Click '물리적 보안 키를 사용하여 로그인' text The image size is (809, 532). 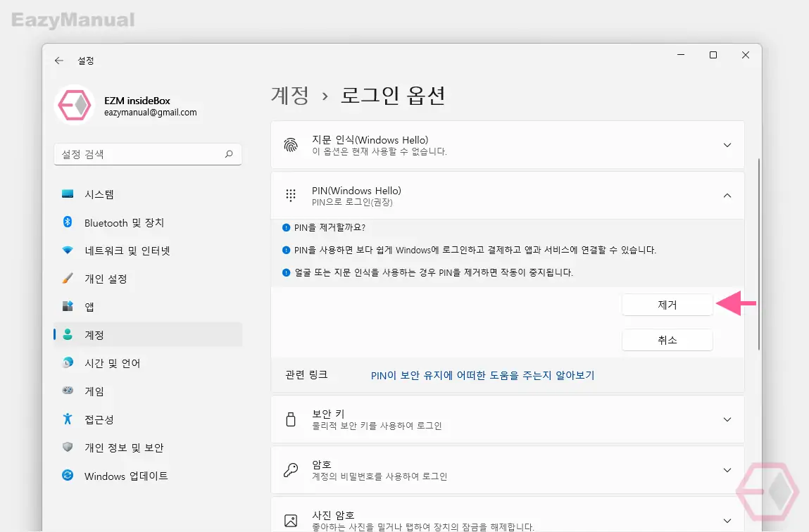[x=377, y=426]
